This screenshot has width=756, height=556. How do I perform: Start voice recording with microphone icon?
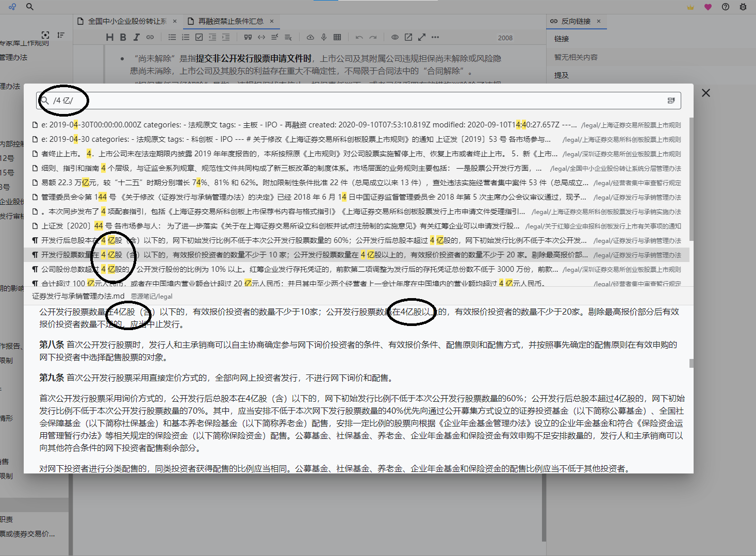(x=324, y=37)
